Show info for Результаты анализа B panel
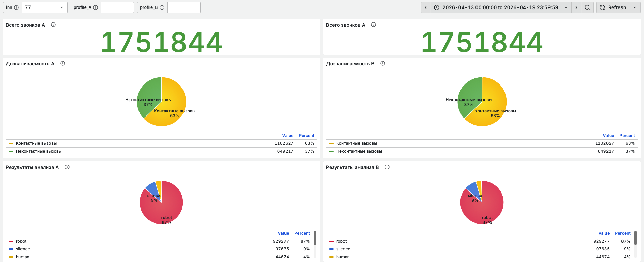The image size is (644, 262). (x=387, y=167)
